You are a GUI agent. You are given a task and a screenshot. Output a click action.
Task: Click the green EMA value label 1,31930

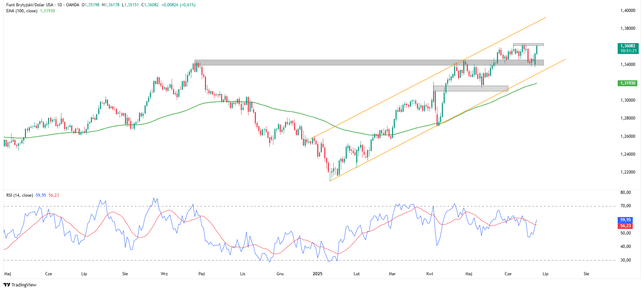click(628, 83)
